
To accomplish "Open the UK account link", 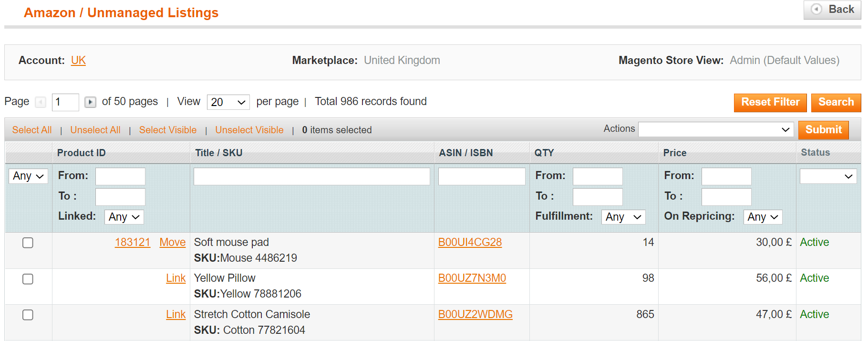I will pos(78,60).
